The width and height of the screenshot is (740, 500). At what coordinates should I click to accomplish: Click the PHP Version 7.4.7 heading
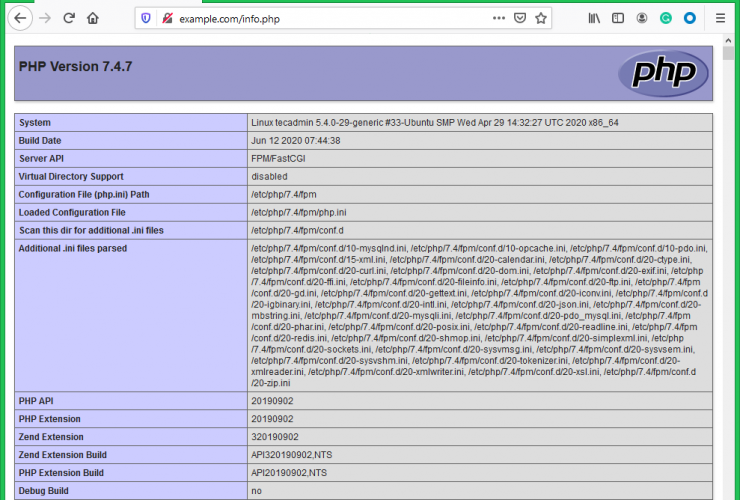coord(76,67)
